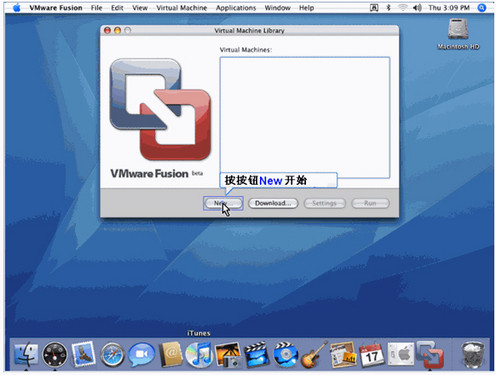Open iCal calendar icon in Dock

(x=371, y=355)
